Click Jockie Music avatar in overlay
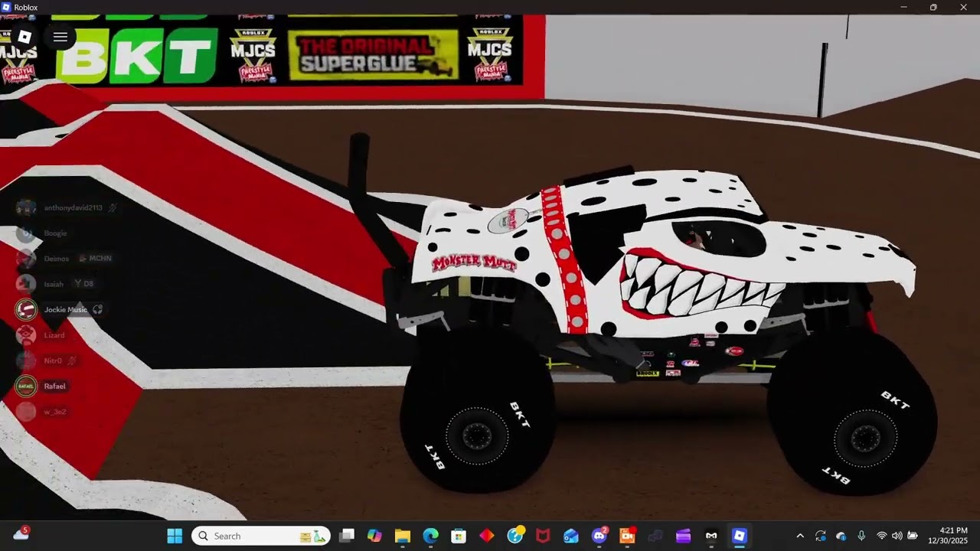980x551 pixels. tap(26, 310)
